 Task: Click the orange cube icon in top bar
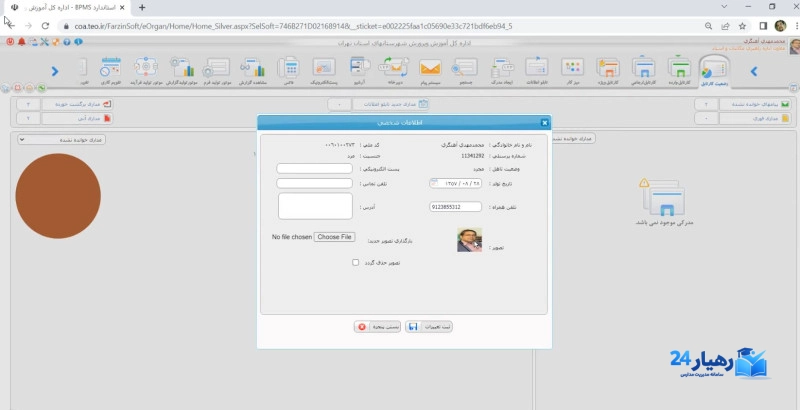click(x=56, y=42)
